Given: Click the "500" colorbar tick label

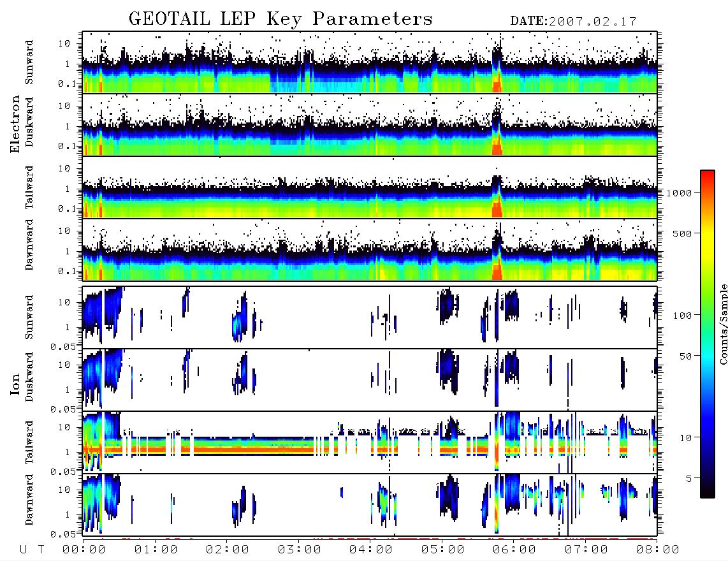Looking at the screenshot, I should (x=683, y=233).
